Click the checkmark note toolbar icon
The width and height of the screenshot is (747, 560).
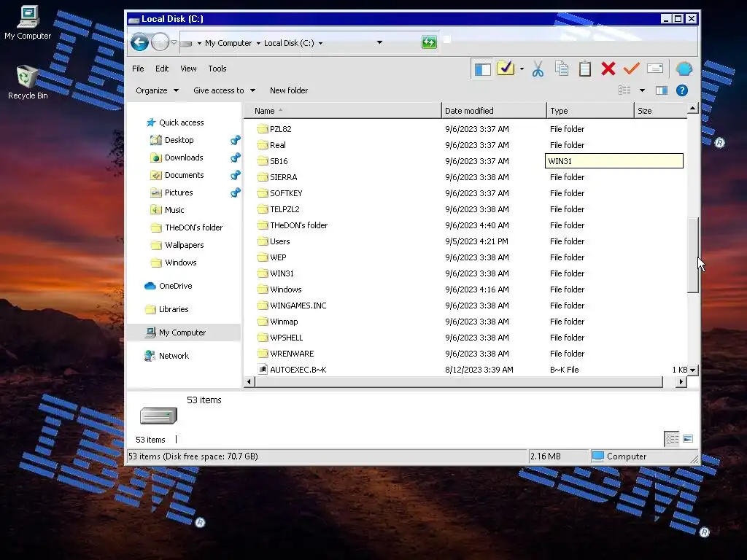pyautogui.click(x=506, y=69)
